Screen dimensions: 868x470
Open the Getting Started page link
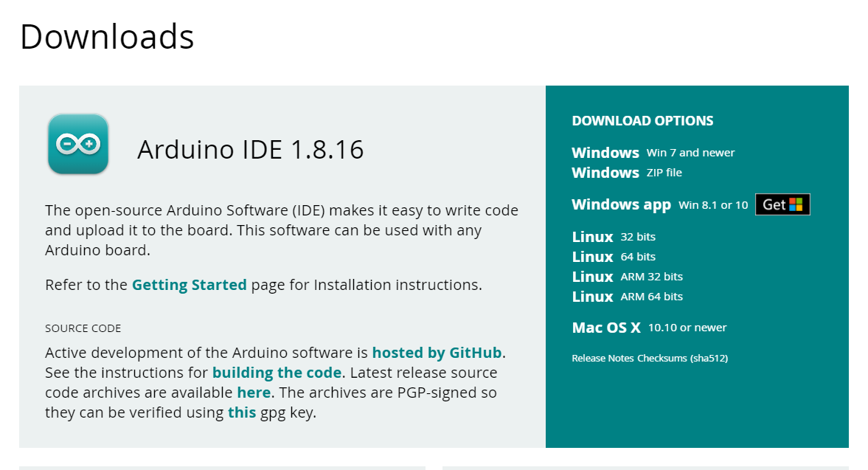[x=190, y=285]
